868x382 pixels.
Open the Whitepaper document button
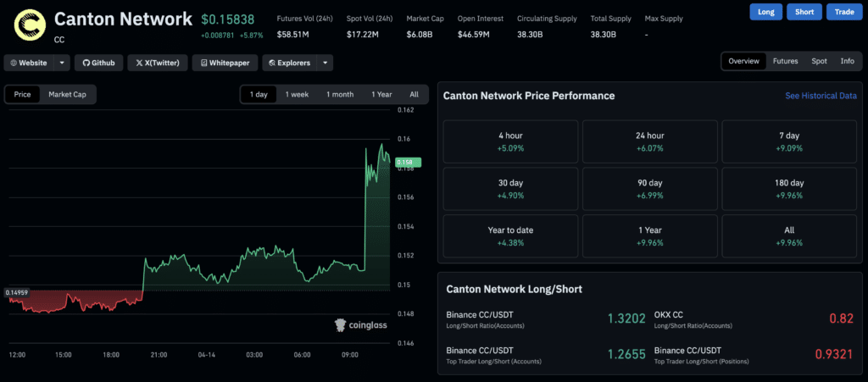click(225, 63)
